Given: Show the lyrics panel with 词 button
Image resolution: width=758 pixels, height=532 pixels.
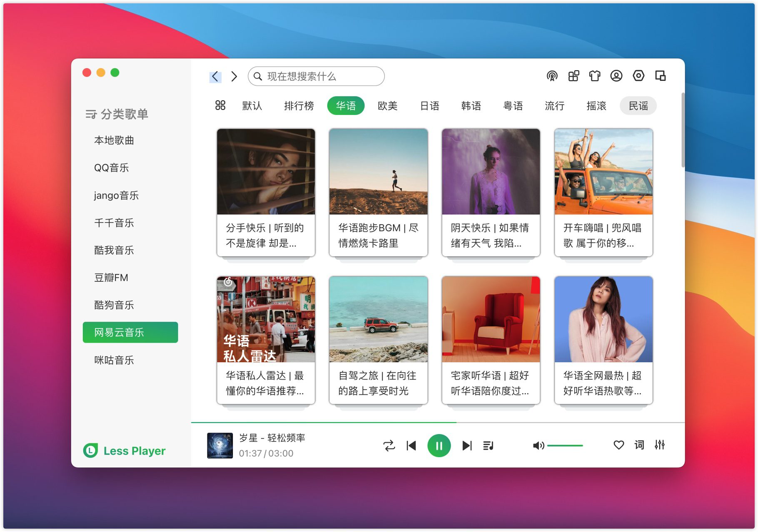Looking at the screenshot, I should pos(639,445).
